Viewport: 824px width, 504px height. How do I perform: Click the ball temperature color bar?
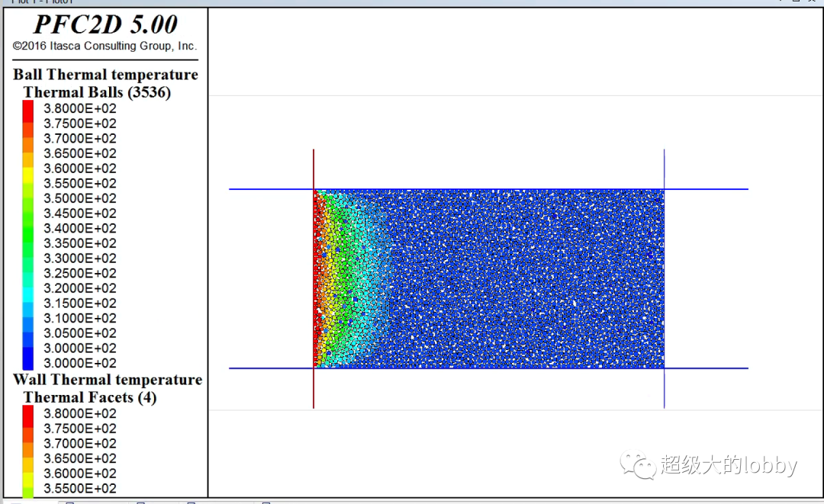28,235
